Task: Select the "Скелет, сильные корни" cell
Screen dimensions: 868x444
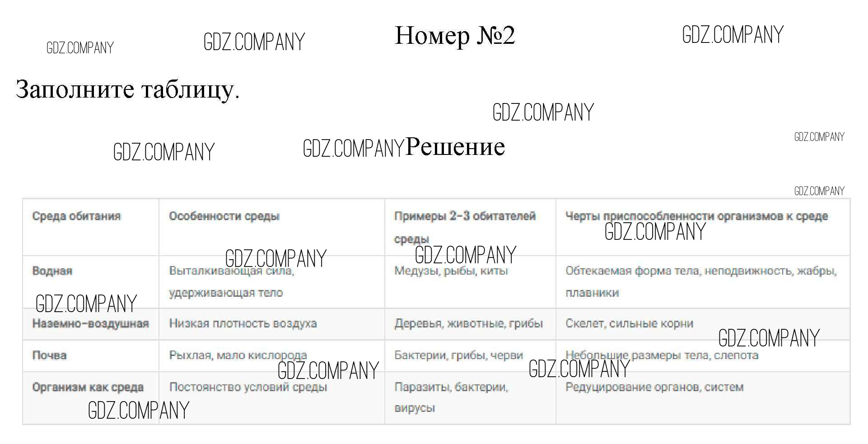Action: tap(629, 323)
